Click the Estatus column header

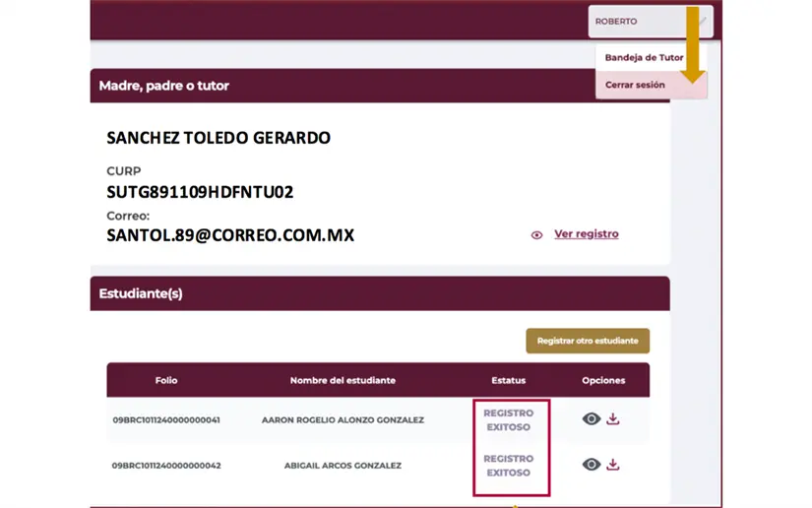pyautogui.click(x=508, y=380)
